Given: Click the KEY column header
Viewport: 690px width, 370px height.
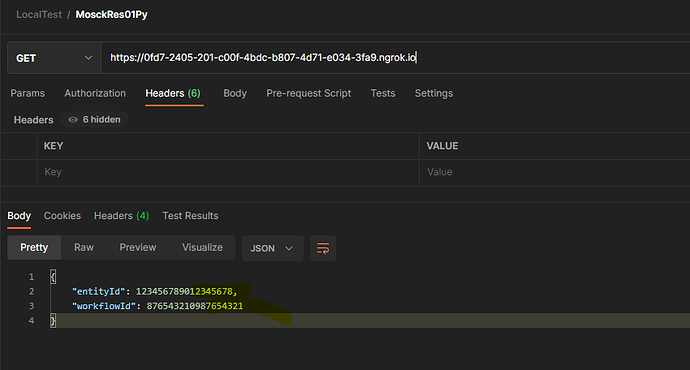Looking at the screenshot, I should [53, 146].
